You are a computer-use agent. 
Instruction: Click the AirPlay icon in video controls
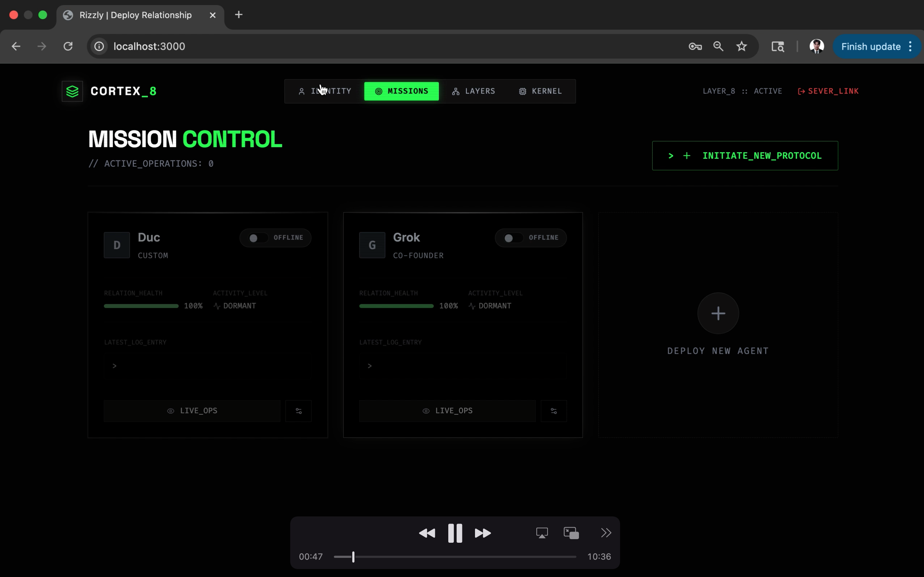pos(542,533)
